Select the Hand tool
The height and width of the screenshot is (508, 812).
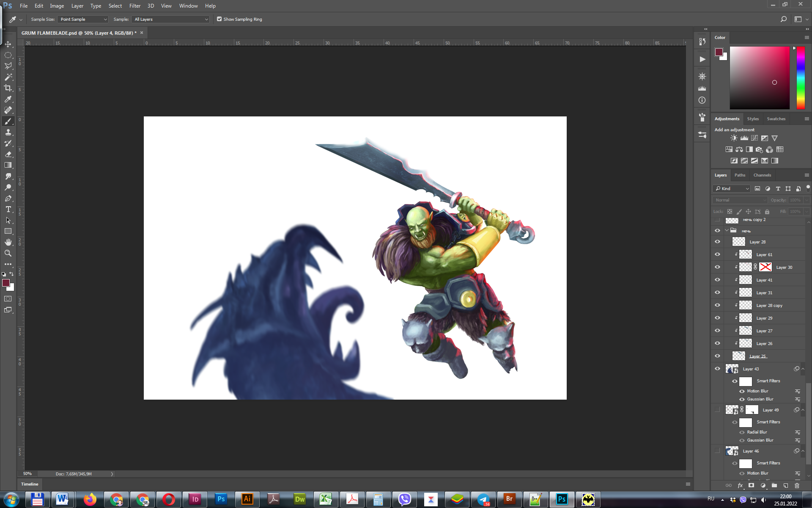8,242
